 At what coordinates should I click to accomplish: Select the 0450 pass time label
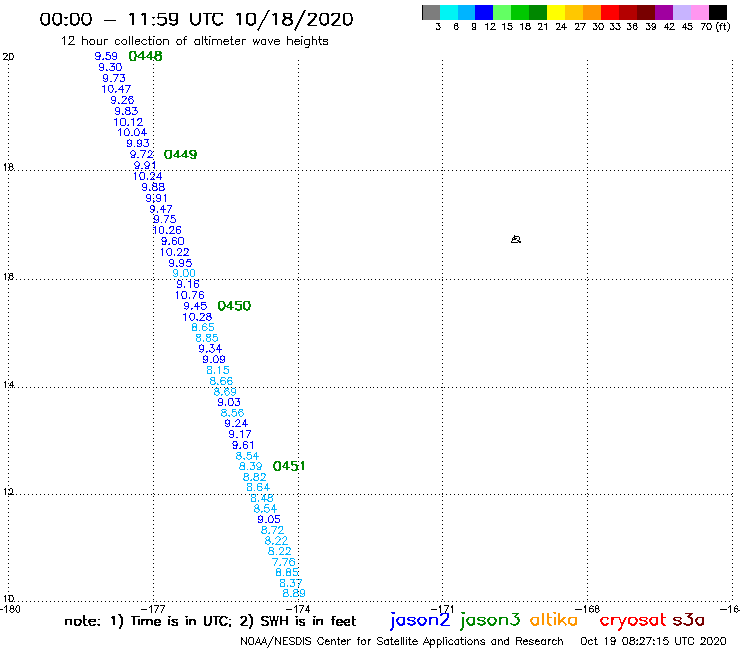click(234, 306)
